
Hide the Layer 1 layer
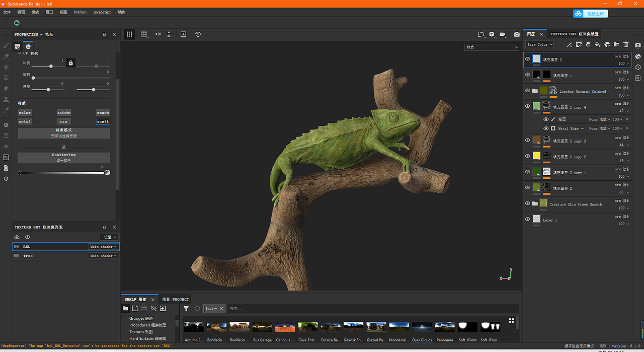tap(527, 220)
